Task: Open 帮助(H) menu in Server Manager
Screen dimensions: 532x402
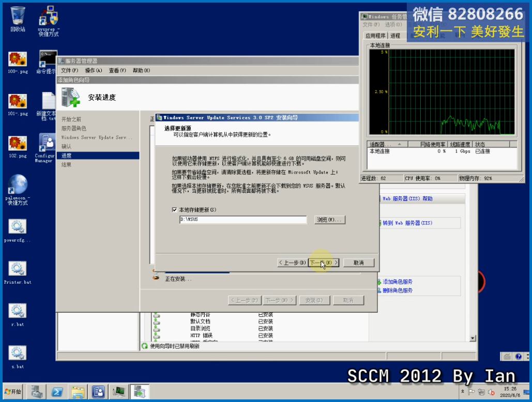Action: [141, 70]
